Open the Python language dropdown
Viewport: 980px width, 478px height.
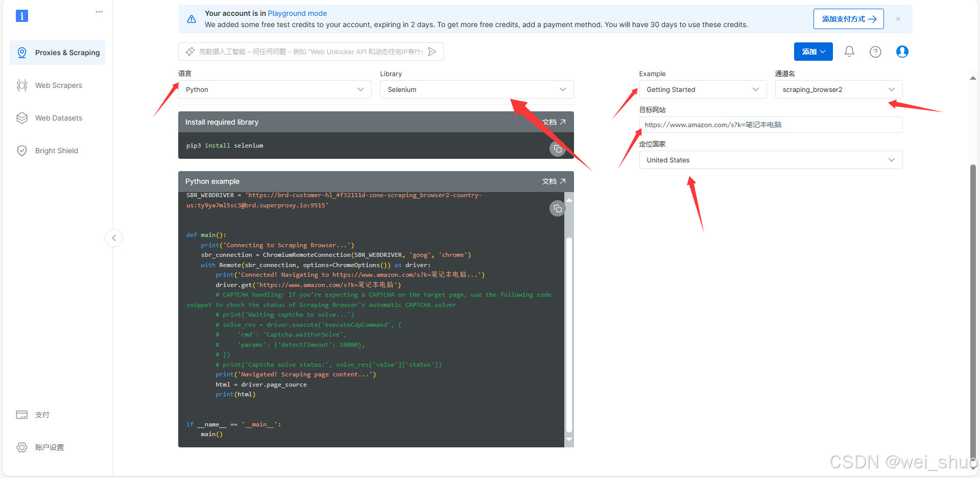point(275,89)
